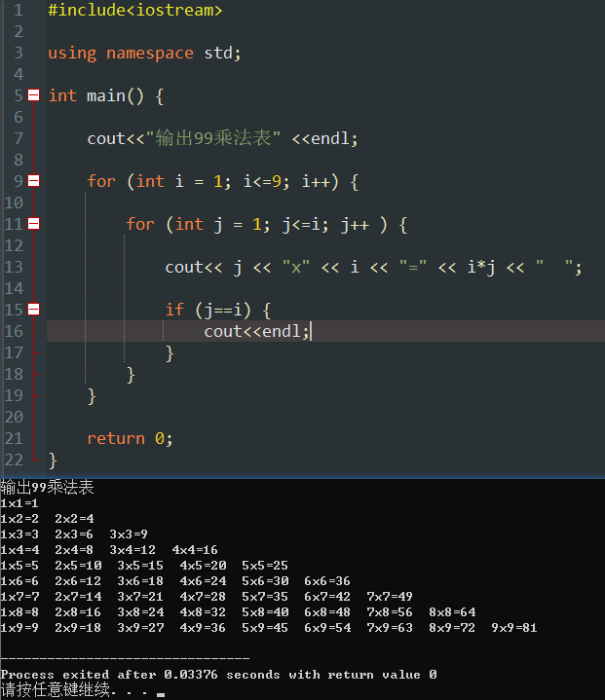Collapse the main function fold marker on line 5
This screenshot has height=700, width=605.
[33, 95]
